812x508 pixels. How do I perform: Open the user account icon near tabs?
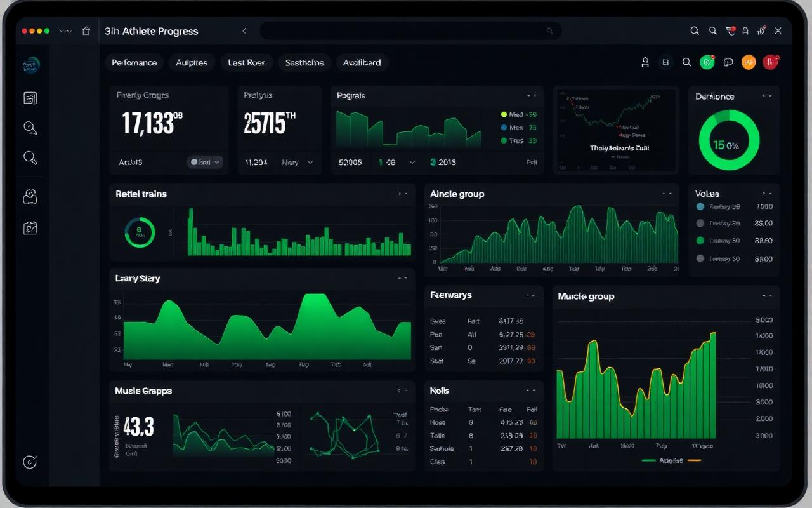click(x=645, y=62)
